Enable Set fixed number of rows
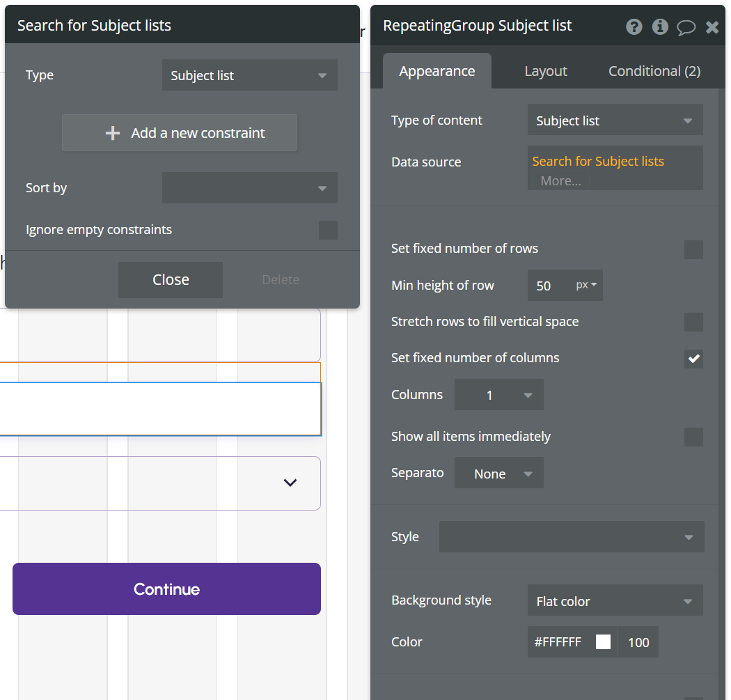The width and height of the screenshot is (731, 700). [x=693, y=249]
